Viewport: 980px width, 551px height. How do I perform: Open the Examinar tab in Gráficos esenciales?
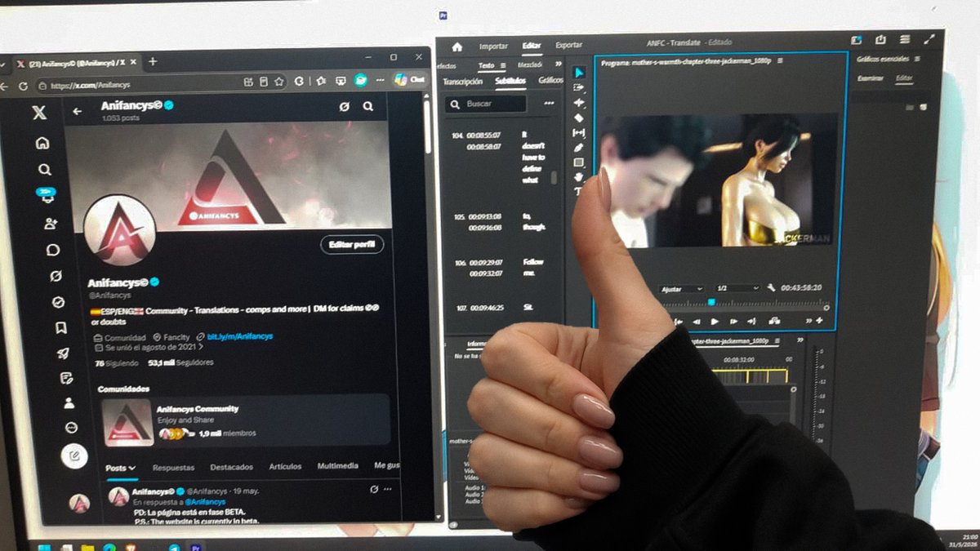point(869,78)
